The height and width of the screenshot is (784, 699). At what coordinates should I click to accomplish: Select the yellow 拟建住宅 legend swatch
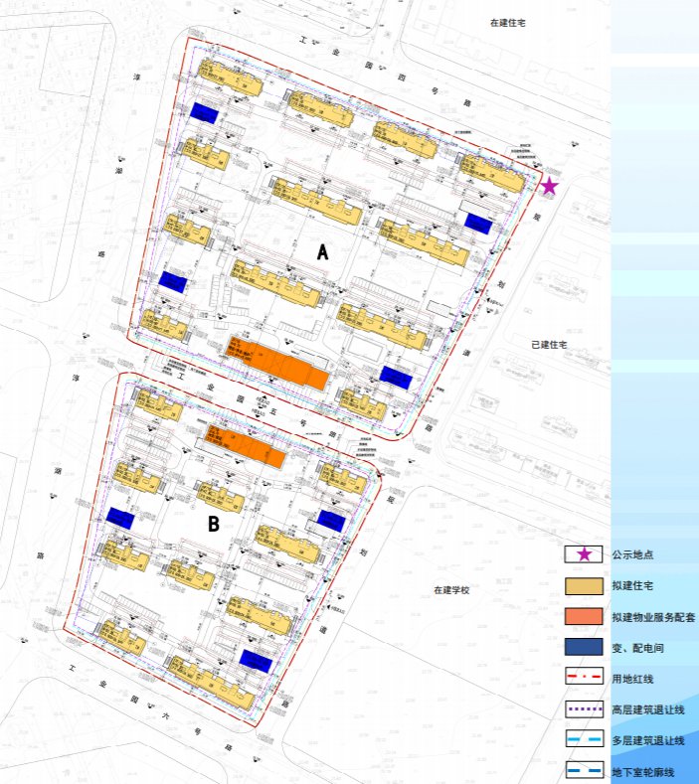(584, 586)
